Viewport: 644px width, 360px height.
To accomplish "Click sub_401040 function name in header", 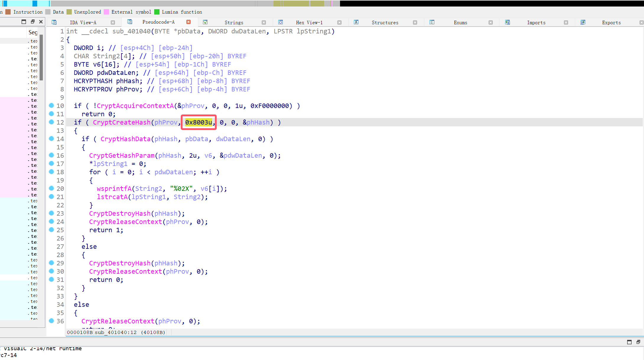I will coord(131,31).
